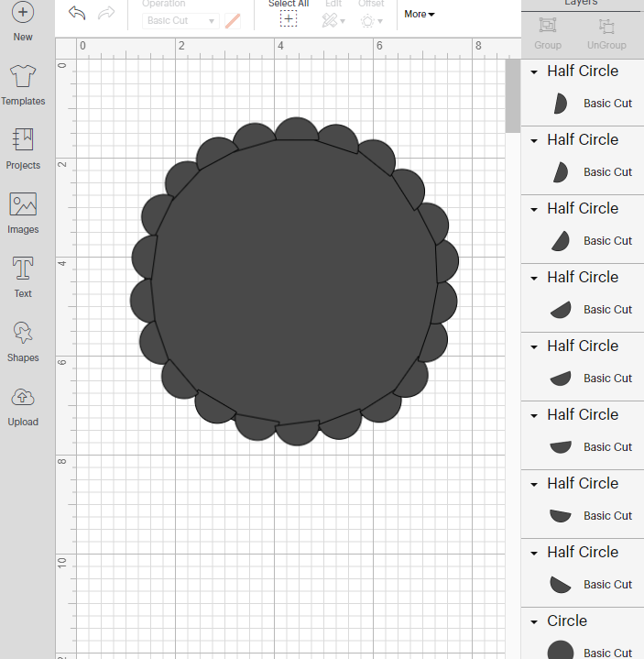Open the Shapes tool icon

(x=23, y=333)
